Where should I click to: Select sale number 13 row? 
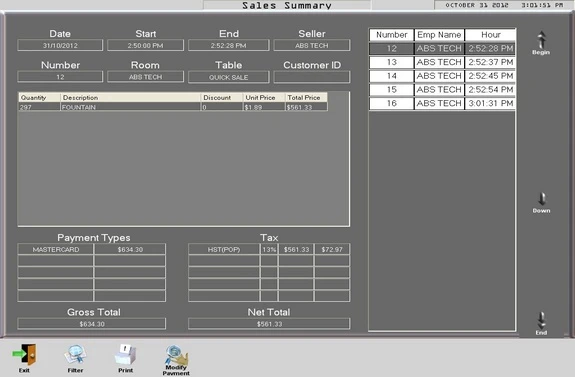[442, 62]
